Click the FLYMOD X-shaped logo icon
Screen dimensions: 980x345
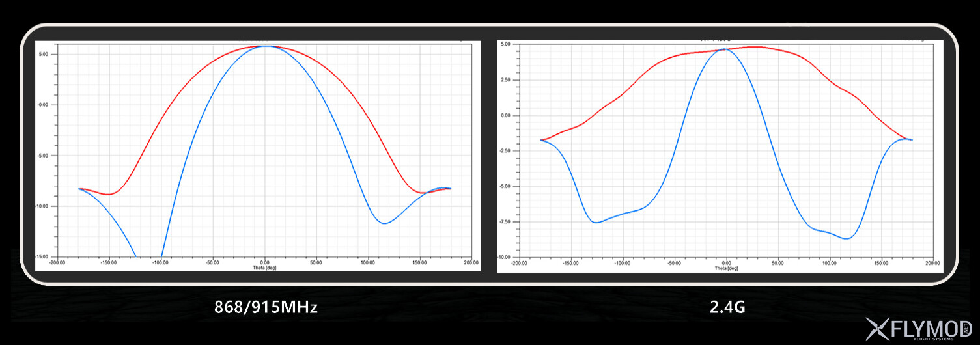878,329
